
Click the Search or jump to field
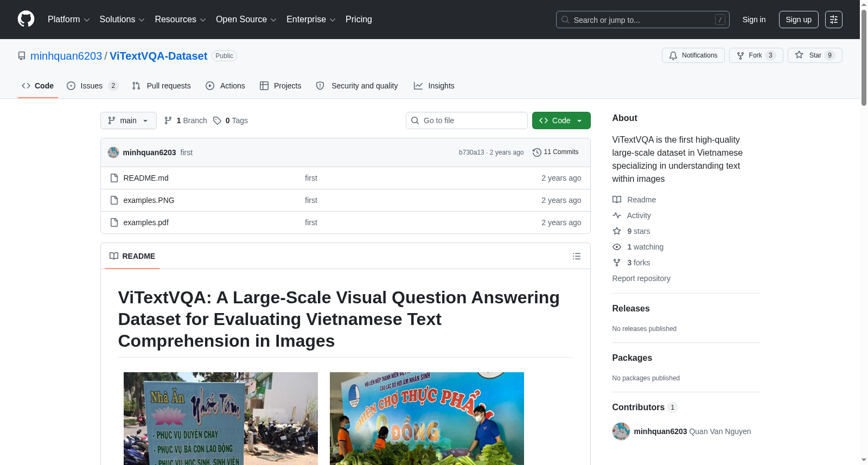[643, 20]
